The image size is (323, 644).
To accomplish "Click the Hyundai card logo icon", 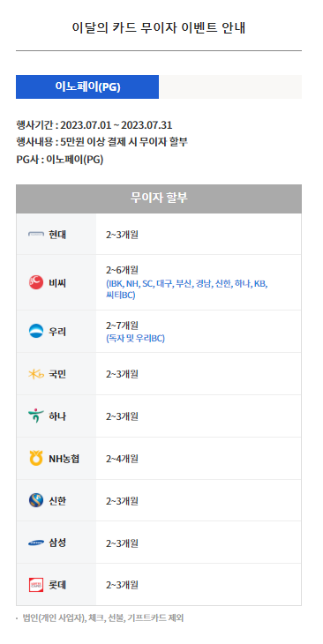I will (x=36, y=235).
